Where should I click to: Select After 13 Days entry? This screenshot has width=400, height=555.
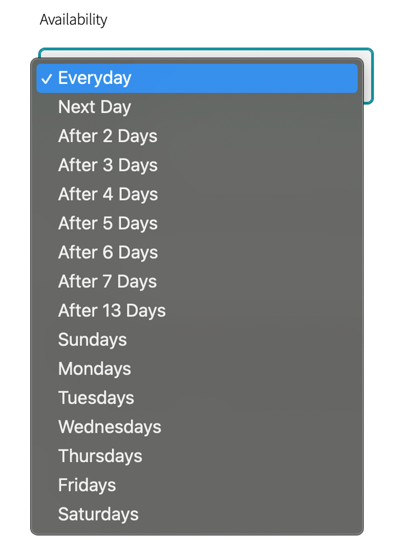197,310
